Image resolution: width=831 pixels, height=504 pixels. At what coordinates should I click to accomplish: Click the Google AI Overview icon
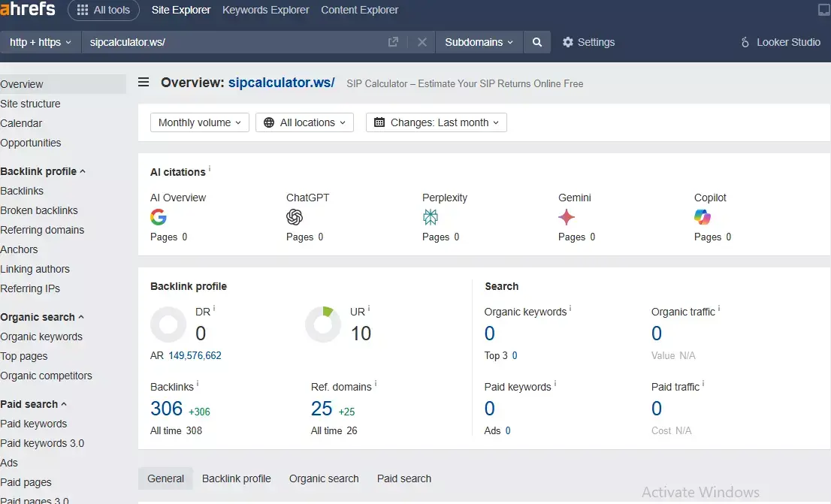coord(159,217)
